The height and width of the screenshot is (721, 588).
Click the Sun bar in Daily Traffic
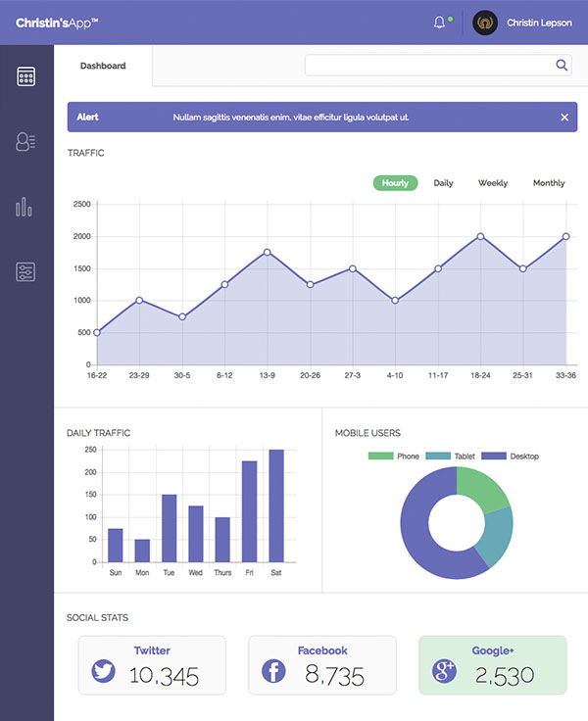tap(116, 546)
